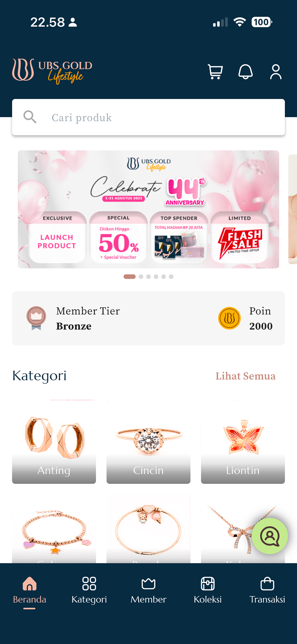The height and width of the screenshot is (644, 297).
Task: Select the second banner carousel dot
Action: coord(141,276)
